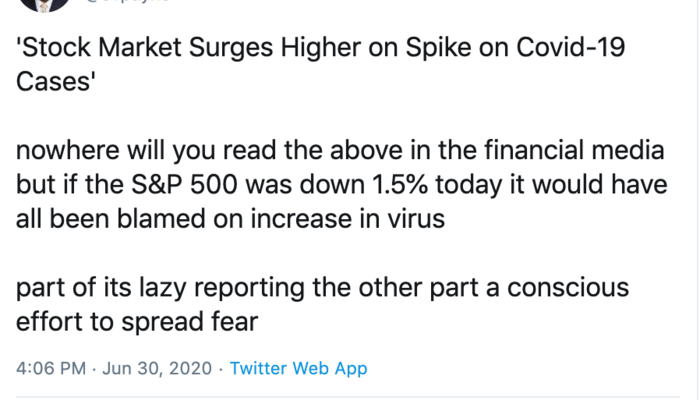
Task: Click the divider line below the timestamp
Action: [x=350, y=396]
